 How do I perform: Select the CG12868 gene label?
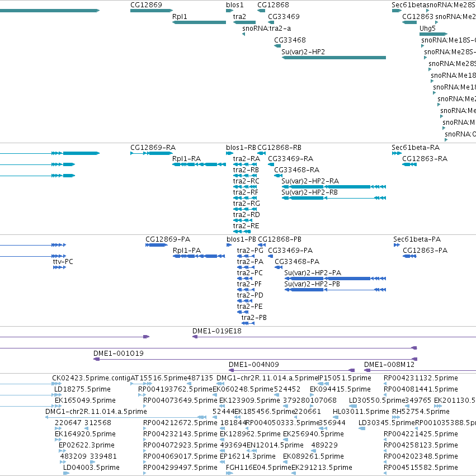273,5
